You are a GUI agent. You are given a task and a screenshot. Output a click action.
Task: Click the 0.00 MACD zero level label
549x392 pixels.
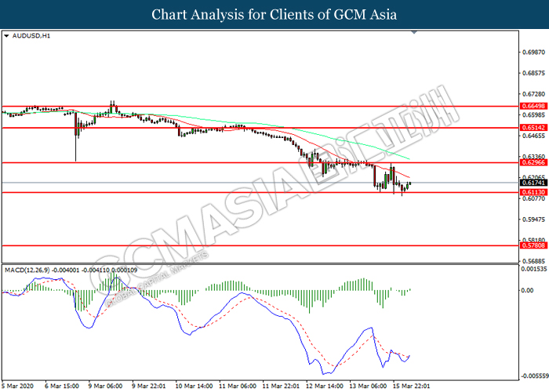click(527, 290)
